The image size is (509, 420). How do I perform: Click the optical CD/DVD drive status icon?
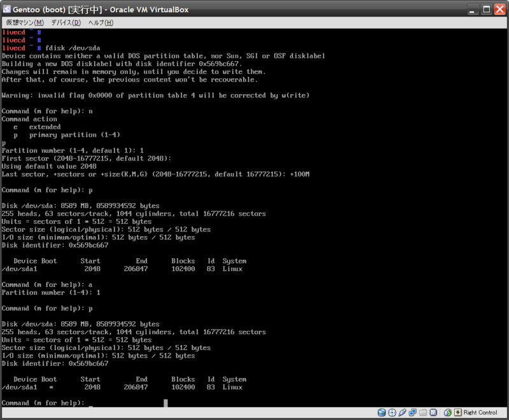click(x=392, y=412)
